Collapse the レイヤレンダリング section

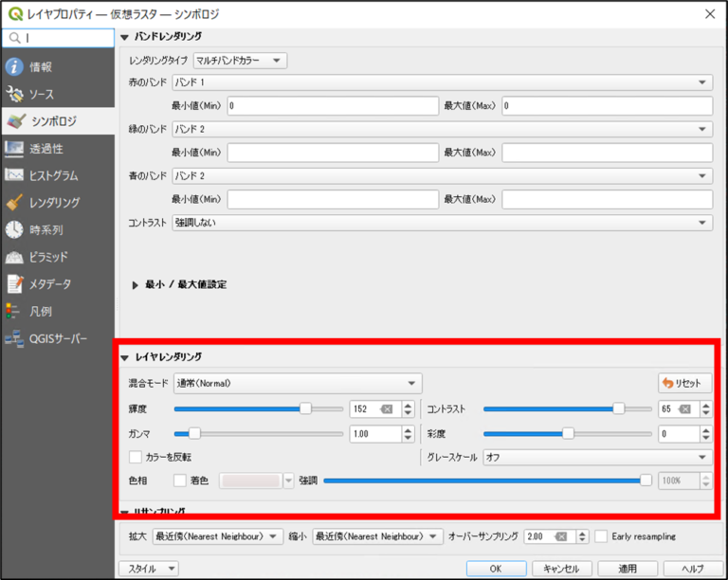tap(124, 357)
